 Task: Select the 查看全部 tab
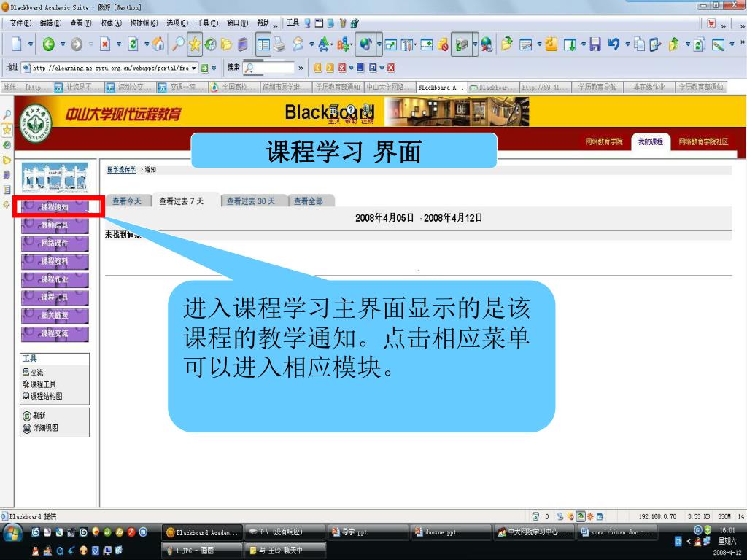pos(308,201)
